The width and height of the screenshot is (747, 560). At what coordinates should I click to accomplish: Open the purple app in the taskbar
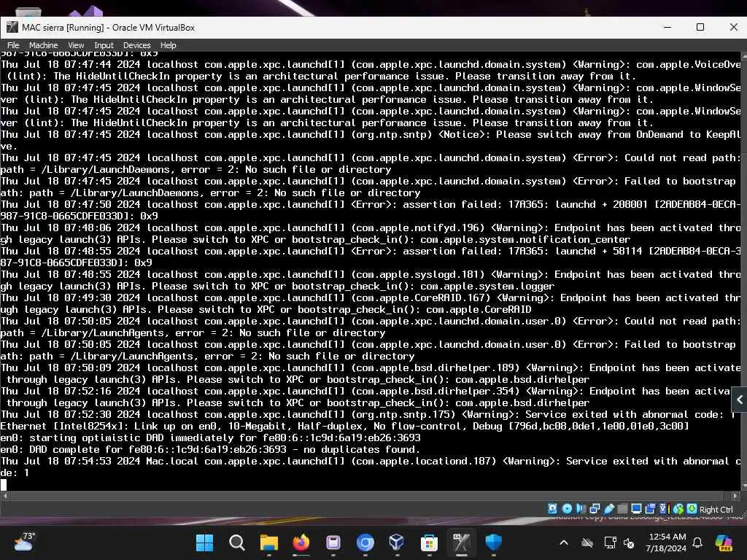point(333,542)
